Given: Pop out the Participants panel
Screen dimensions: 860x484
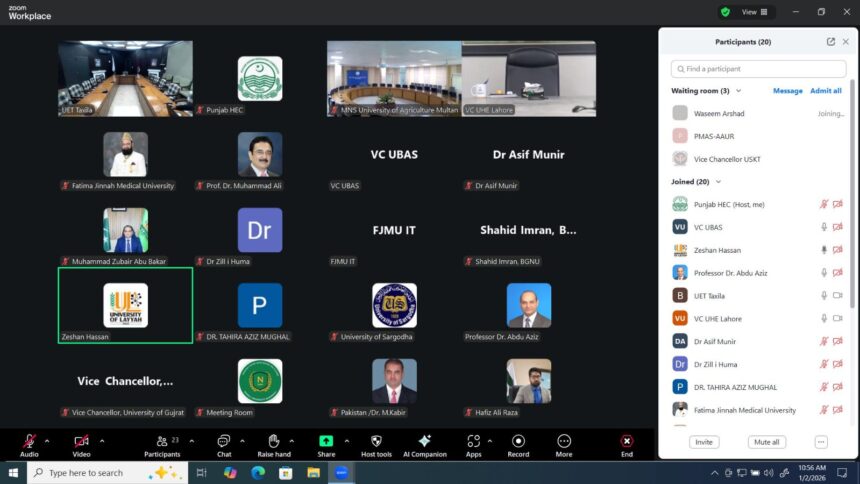Looking at the screenshot, I should [830, 42].
